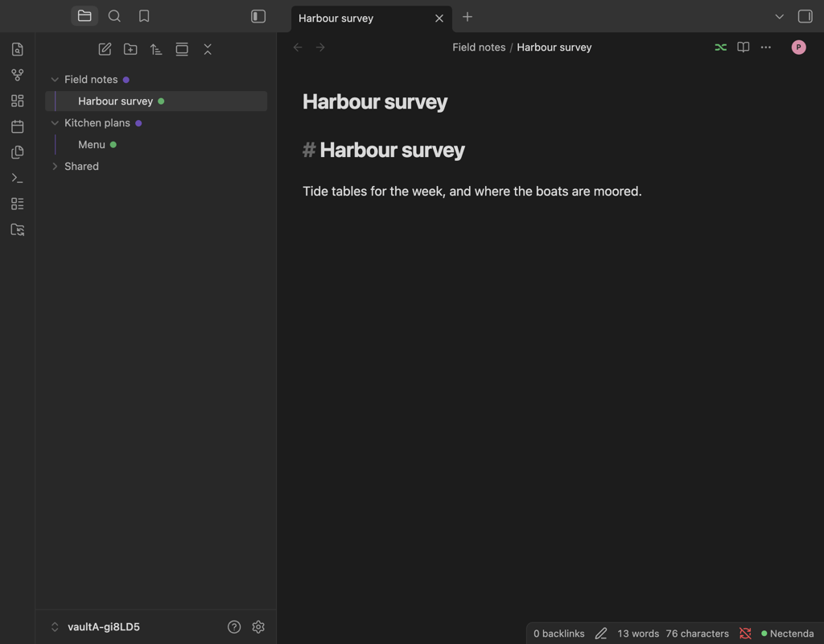Collapse all folders in explorer

208,49
